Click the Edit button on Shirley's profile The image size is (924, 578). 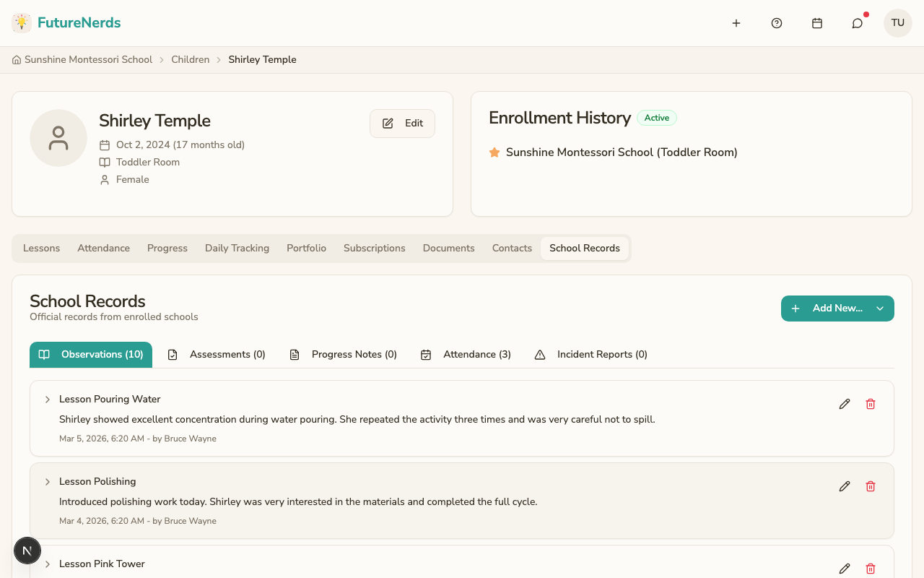coord(402,124)
